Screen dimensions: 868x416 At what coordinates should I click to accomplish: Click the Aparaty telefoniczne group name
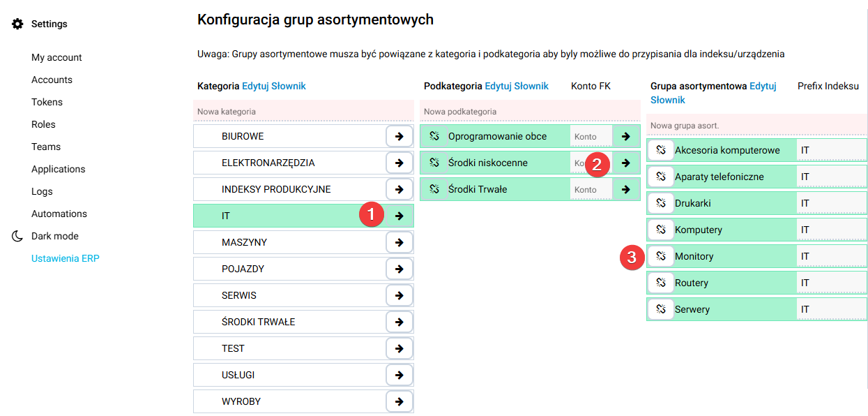pos(719,177)
